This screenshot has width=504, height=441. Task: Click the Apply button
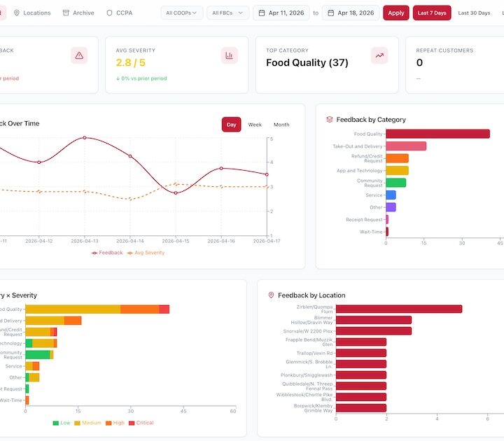tap(396, 13)
